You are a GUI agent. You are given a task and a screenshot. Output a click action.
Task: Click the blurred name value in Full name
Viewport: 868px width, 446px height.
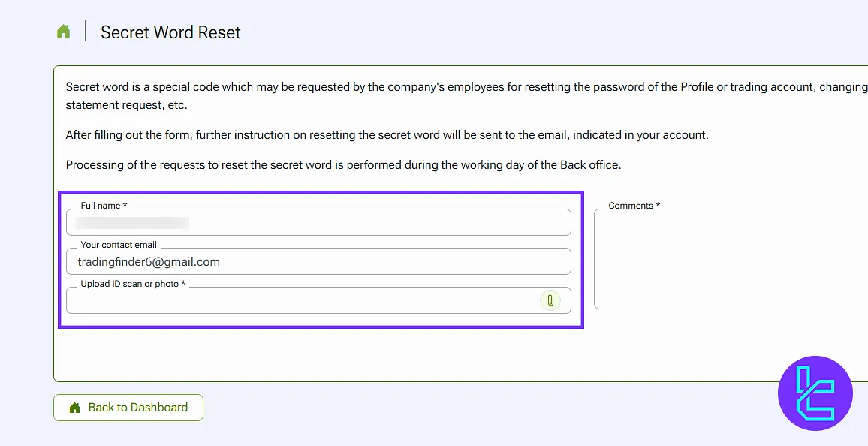(x=133, y=223)
